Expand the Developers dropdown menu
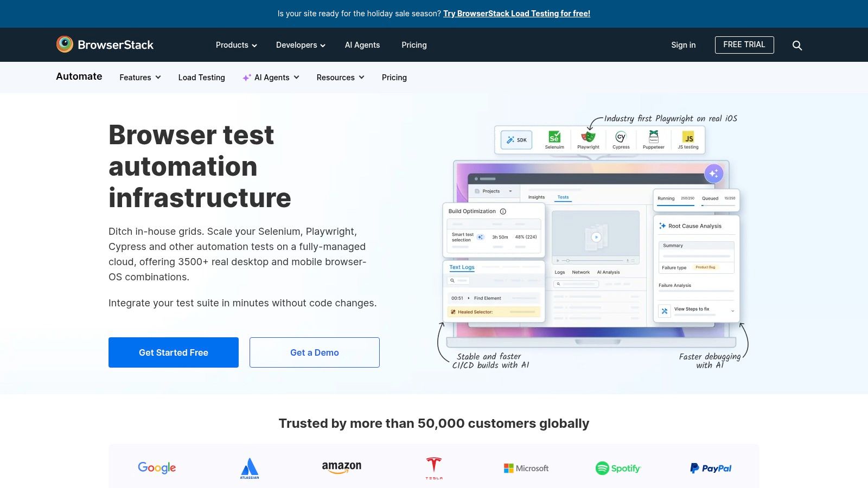The width and height of the screenshot is (868, 488). point(301,45)
